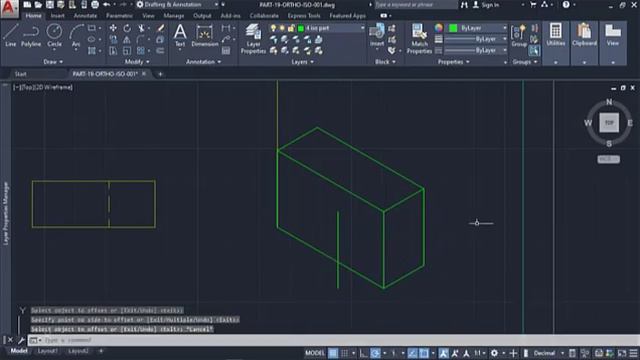Switch to the Layout1 tab
Screen dimensions: 640x360
coord(48,351)
